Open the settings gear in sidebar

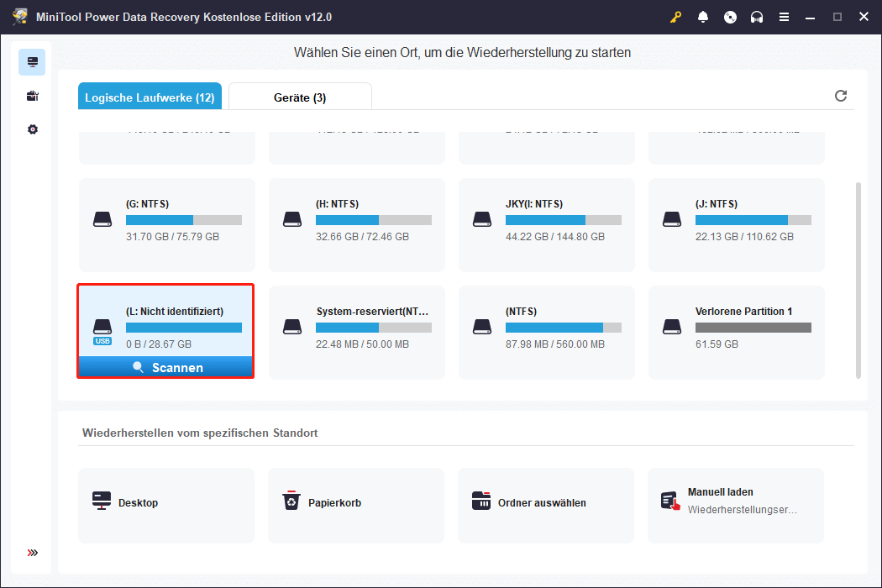point(33,129)
